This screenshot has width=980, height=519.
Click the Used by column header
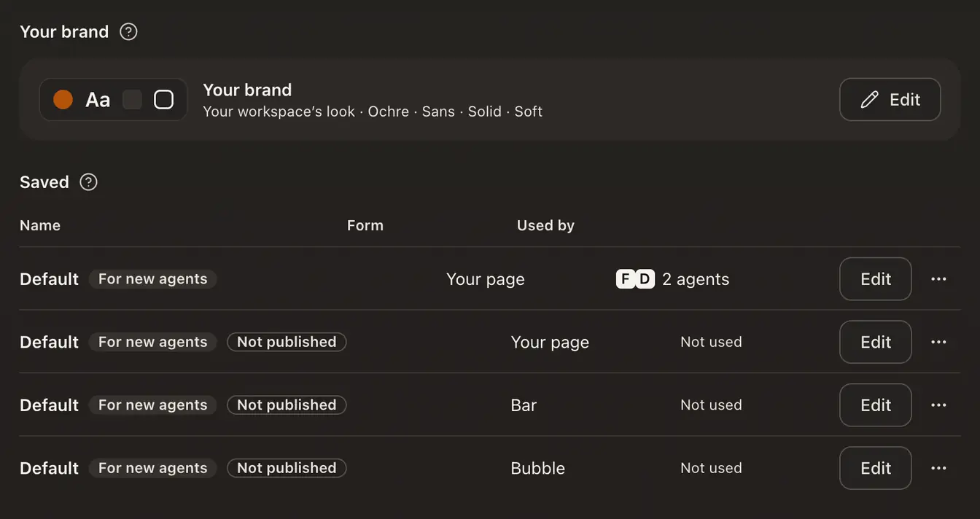coord(545,225)
